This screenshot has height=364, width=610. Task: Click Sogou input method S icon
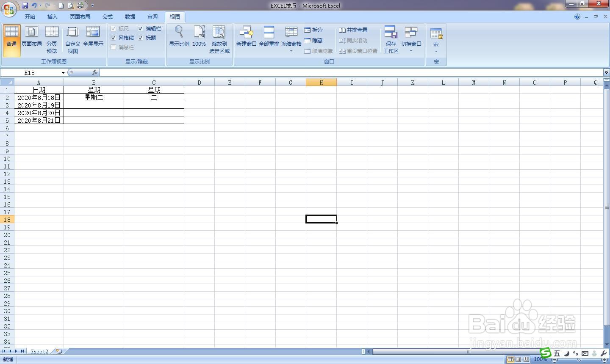tap(546, 353)
